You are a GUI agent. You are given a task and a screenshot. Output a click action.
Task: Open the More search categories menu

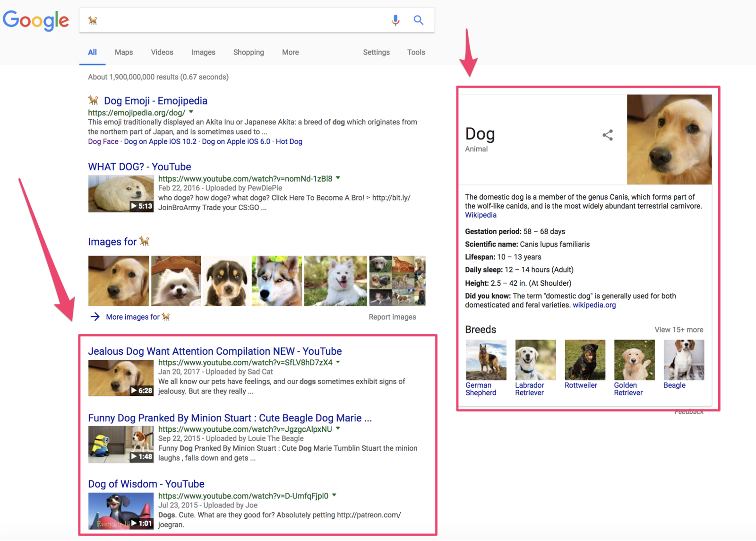(x=290, y=52)
